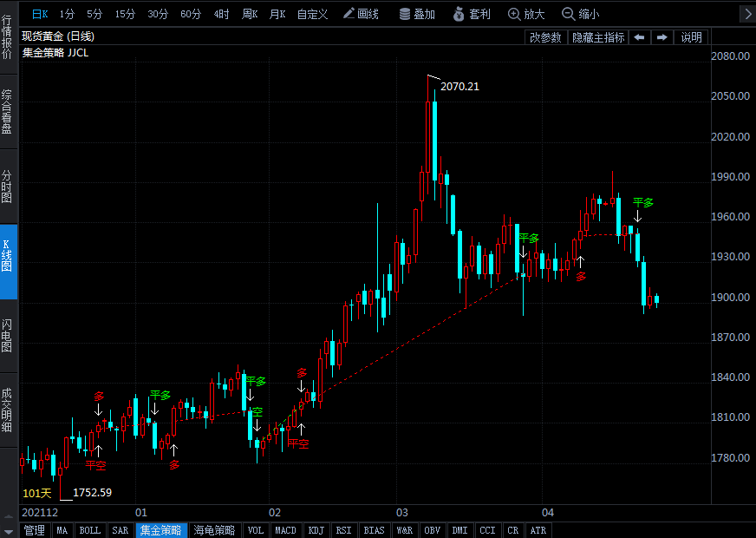Viewport: 756px width, 538px height.
Task: Click the 2080.00 price axis value
Action: [731, 56]
